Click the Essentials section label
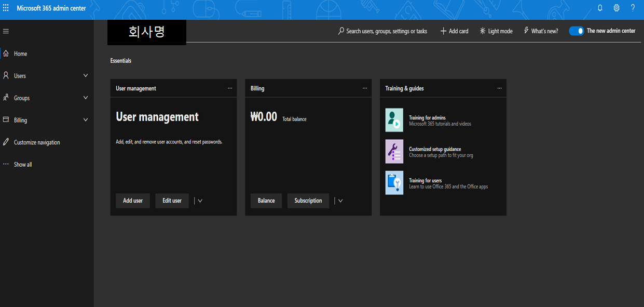This screenshot has width=644, height=307. click(121, 61)
